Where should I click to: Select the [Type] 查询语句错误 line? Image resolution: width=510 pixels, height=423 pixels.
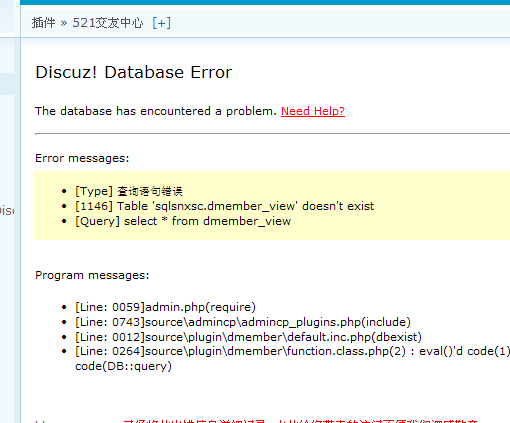129,191
